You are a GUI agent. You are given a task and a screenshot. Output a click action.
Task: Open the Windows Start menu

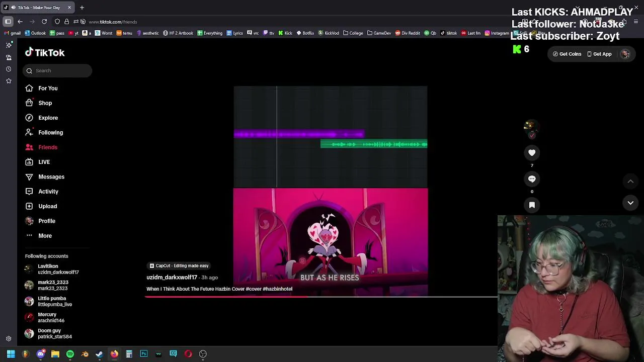(11, 354)
